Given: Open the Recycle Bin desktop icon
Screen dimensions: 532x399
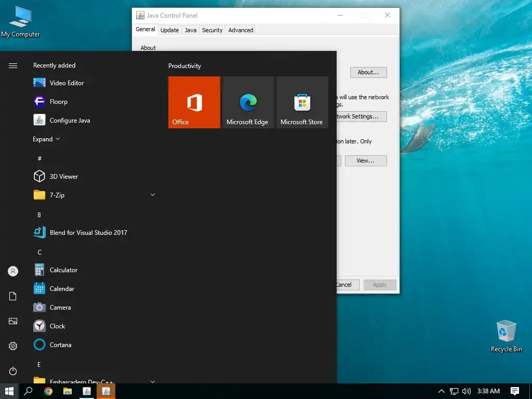Looking at the screenshot, I should [506, 336].
